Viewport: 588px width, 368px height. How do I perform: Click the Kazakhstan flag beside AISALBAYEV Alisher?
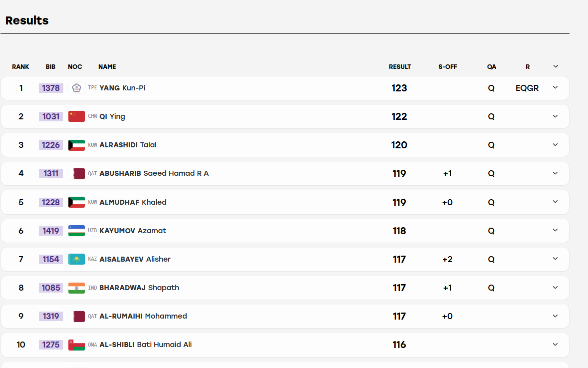(76, 259)
